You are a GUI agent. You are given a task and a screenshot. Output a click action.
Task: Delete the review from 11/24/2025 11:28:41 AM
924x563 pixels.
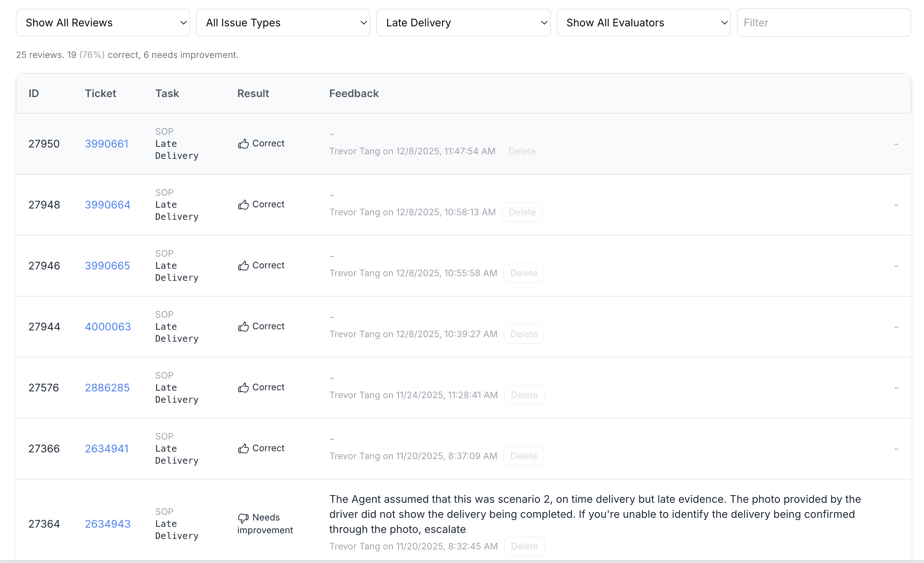(x=524, y=395)
